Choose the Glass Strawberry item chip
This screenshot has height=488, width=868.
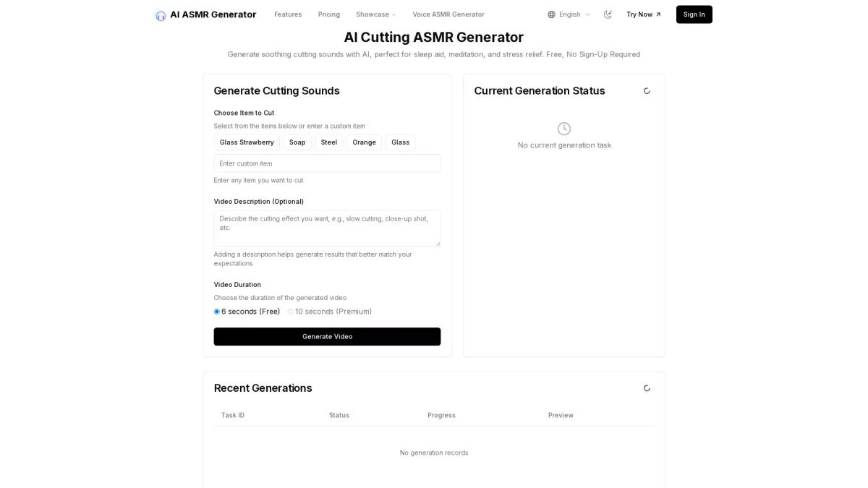[x=247, y=142]
